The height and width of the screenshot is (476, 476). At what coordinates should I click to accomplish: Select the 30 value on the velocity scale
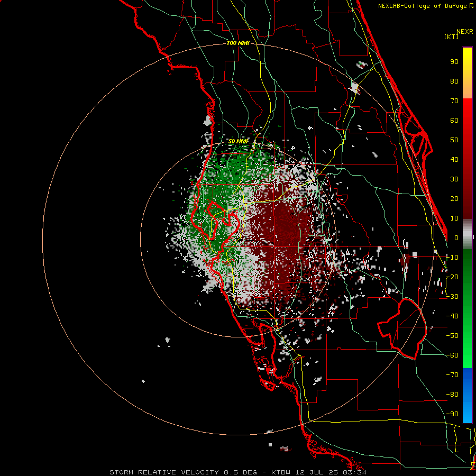tap(454, 179)
